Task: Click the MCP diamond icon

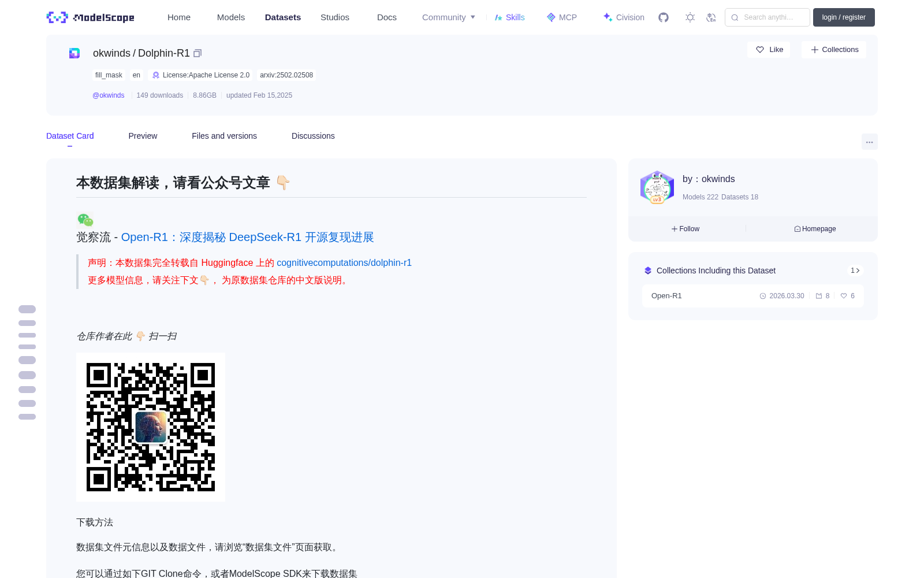Action: 551,17
